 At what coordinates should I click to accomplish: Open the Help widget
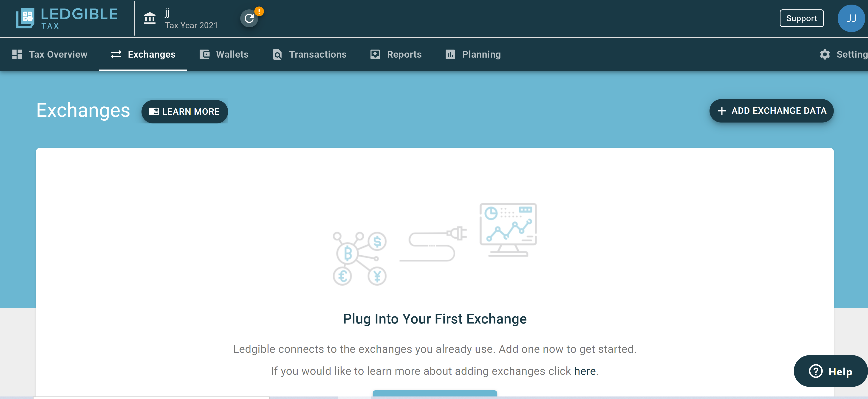(831, 371)
